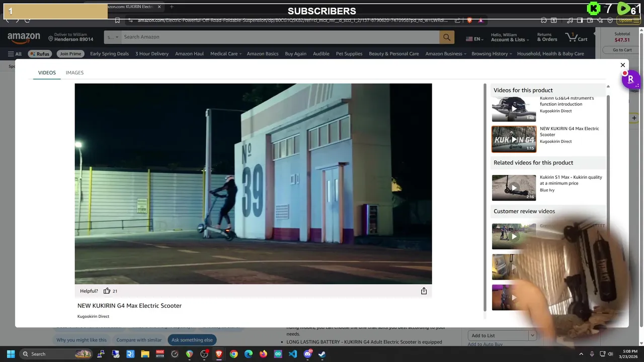Screen dimensions: 644x362
Task: Click the Brave VPN icon
Action: pos(610,20)
